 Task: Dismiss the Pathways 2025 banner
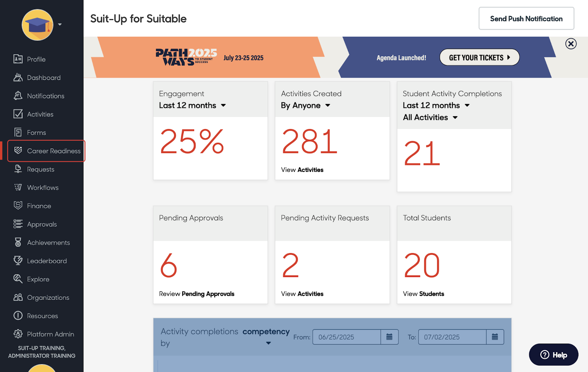(x=571, y=44)
